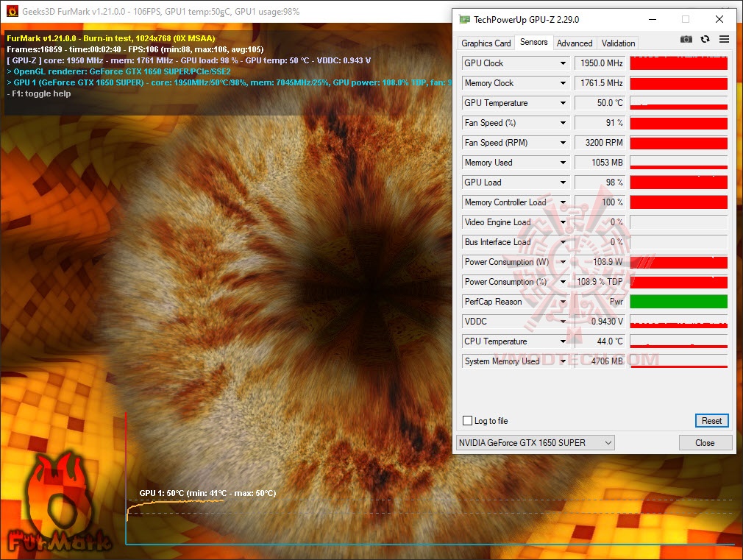This screenshot has height=560, width=743.
Task: Click the 0.9430 V VDDC value
Action: coord(600,322)
